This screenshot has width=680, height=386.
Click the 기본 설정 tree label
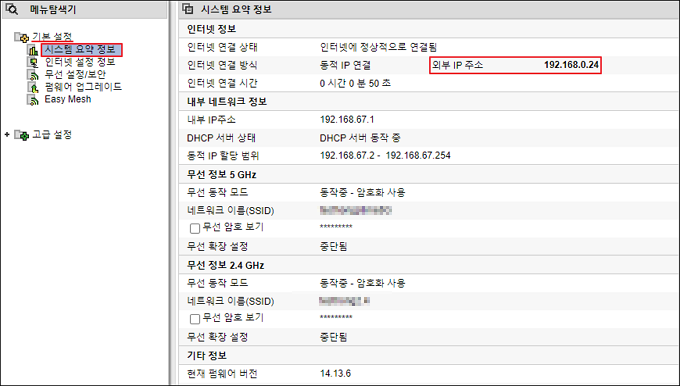click(52, 36)
